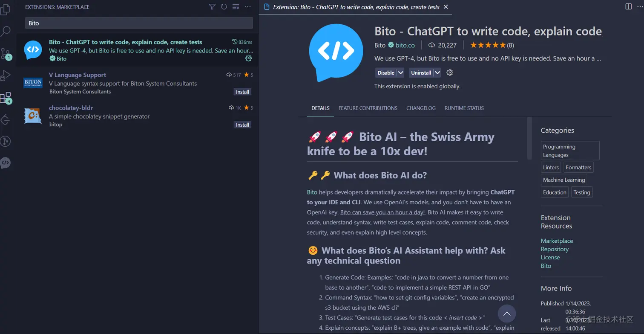The image size is (644, 334).
Task: Open the Bito chat icon in activity bar
Action: 6,163
